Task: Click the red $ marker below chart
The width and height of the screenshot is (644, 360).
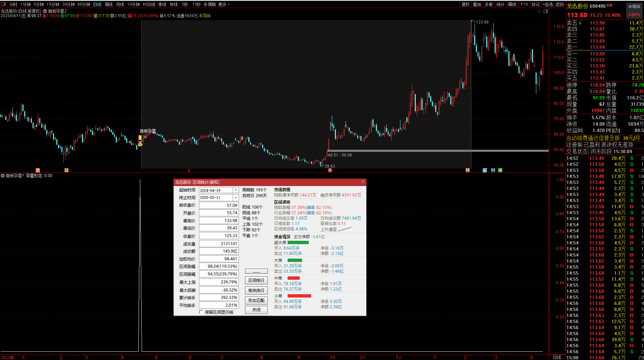Action: click(x=189, y=171)
